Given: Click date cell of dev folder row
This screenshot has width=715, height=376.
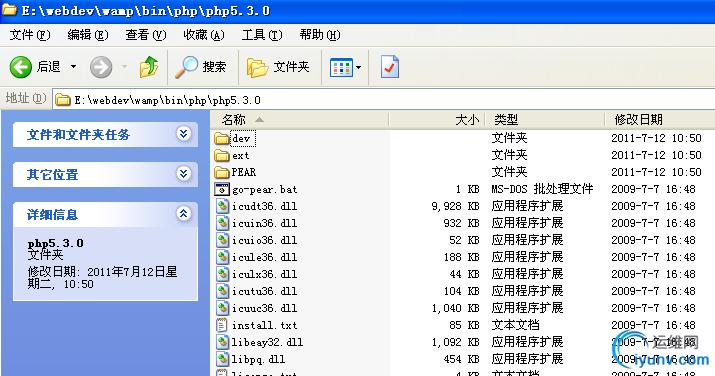Looking at the screenshot, I should click(656, 138).
